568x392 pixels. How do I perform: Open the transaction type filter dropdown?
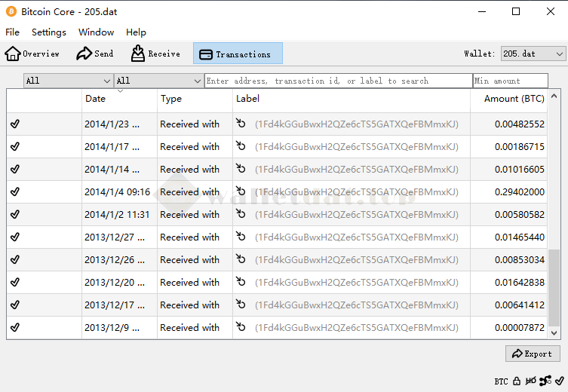point(158,81)
